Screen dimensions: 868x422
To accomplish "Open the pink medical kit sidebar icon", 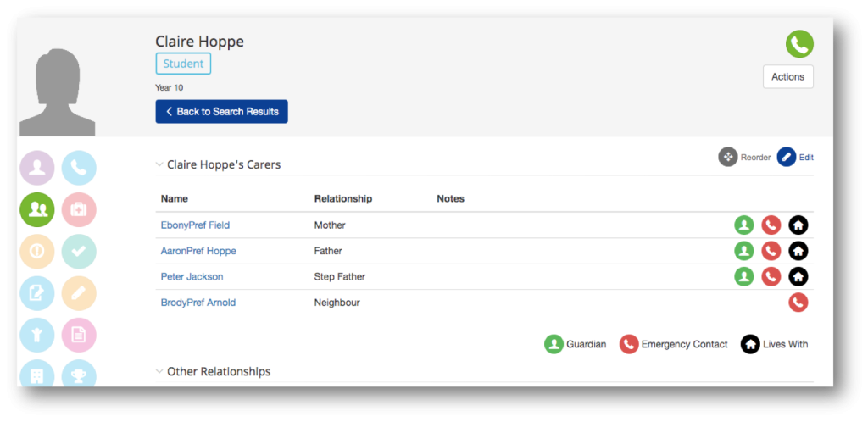I will 79,209.
